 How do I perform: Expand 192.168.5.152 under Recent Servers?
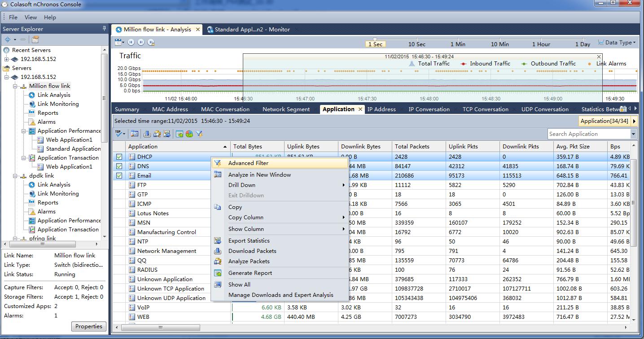[x=7, y=59]
